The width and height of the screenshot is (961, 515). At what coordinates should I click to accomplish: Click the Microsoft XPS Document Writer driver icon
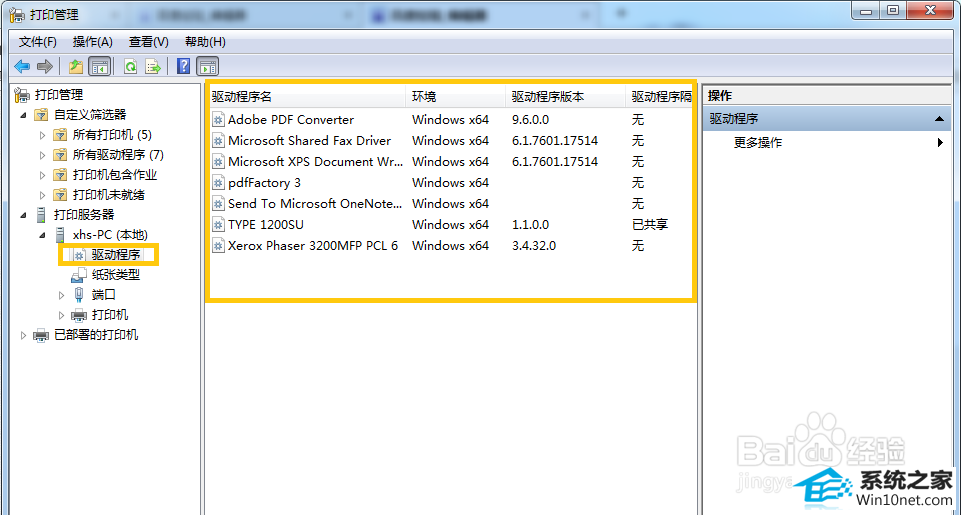coord(218,161)
